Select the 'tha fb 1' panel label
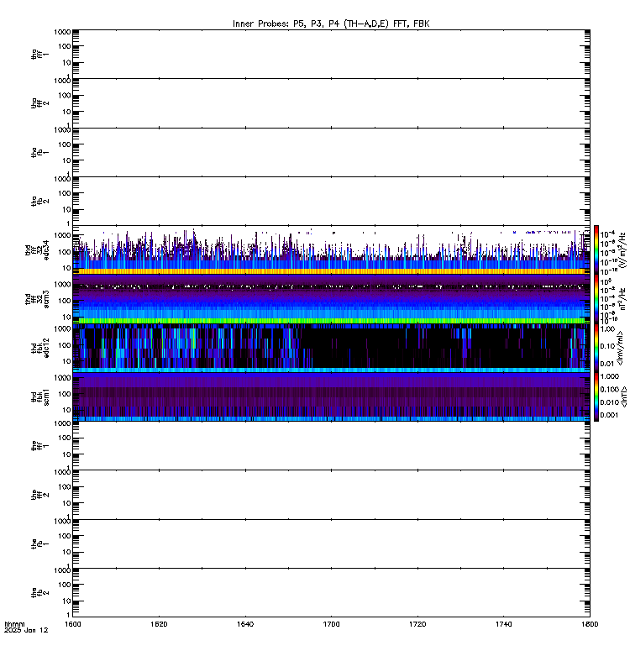Viewport: 630px width, 672px height. point(39,152)
